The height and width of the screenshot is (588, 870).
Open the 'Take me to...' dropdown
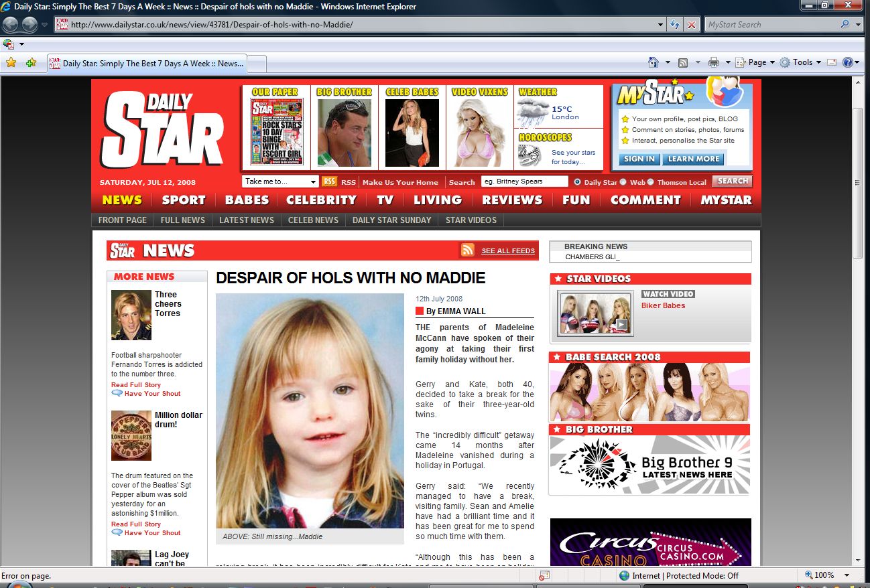[x=280, y=181]
